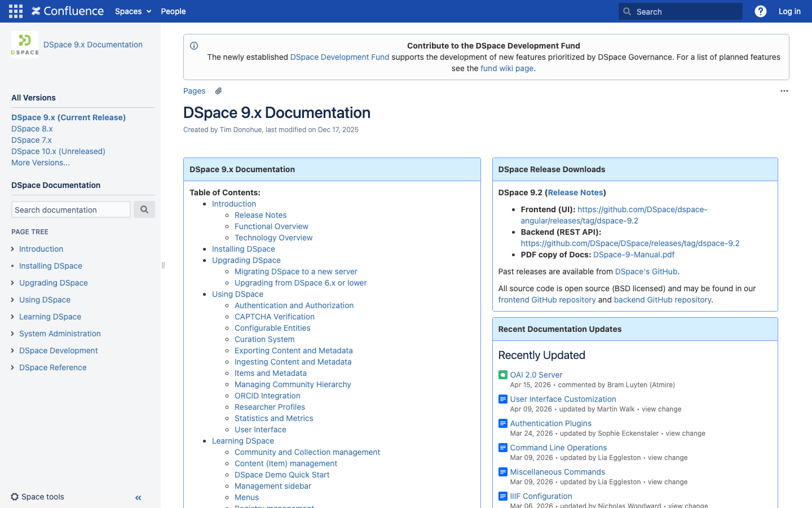The image size is (812, 508).
Task: Click the Confluence logo
Action: coord(67,11)
